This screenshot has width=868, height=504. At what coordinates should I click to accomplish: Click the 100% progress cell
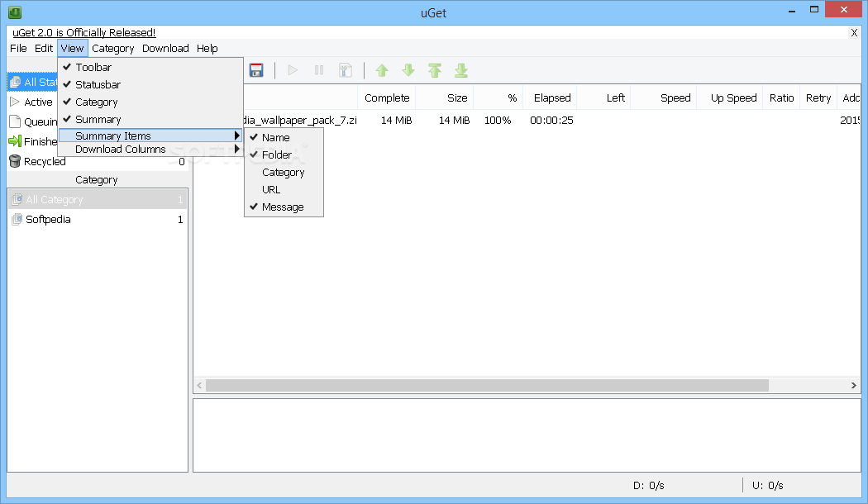498,120
